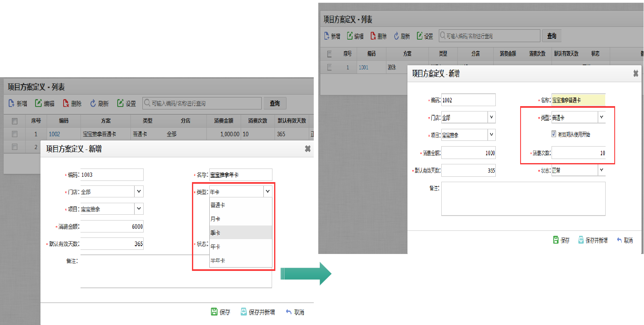Screen dimensions: 644x325
Task: Click the 消费次数 input field
Action: tap(578, 153)
